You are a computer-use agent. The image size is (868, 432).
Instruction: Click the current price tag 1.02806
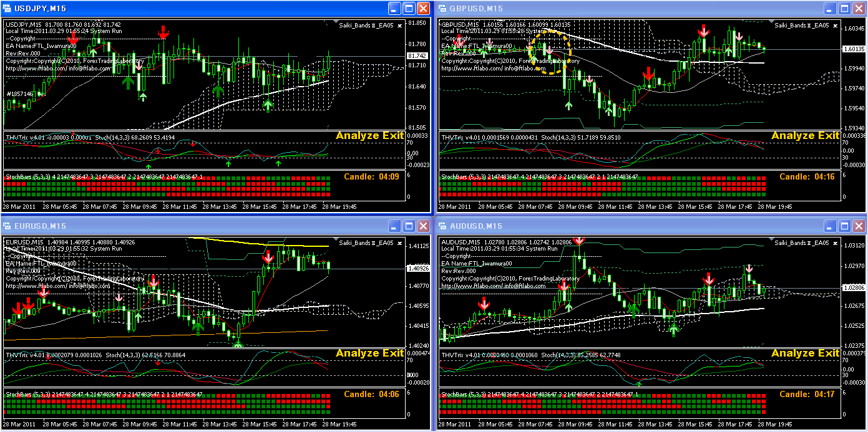[854, 288]
